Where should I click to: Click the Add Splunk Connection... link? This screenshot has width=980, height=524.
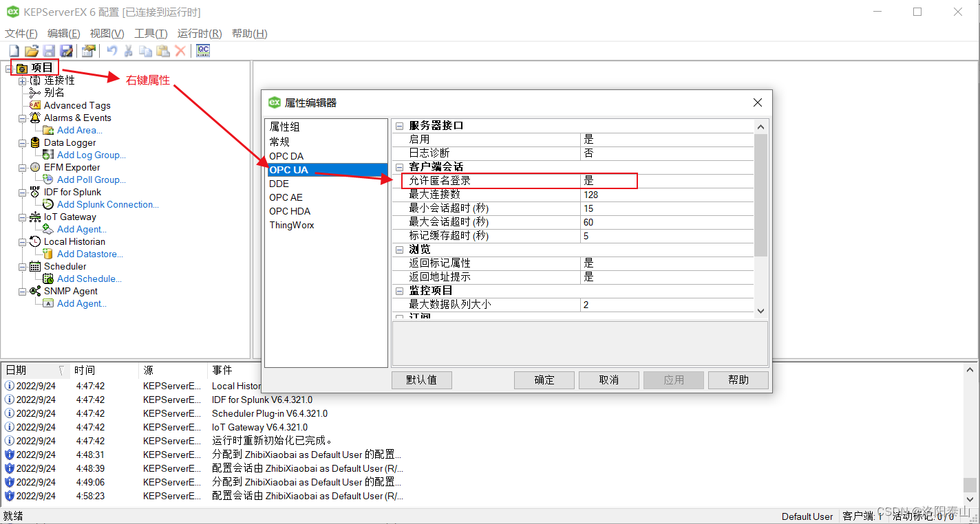tap(108, 204)
